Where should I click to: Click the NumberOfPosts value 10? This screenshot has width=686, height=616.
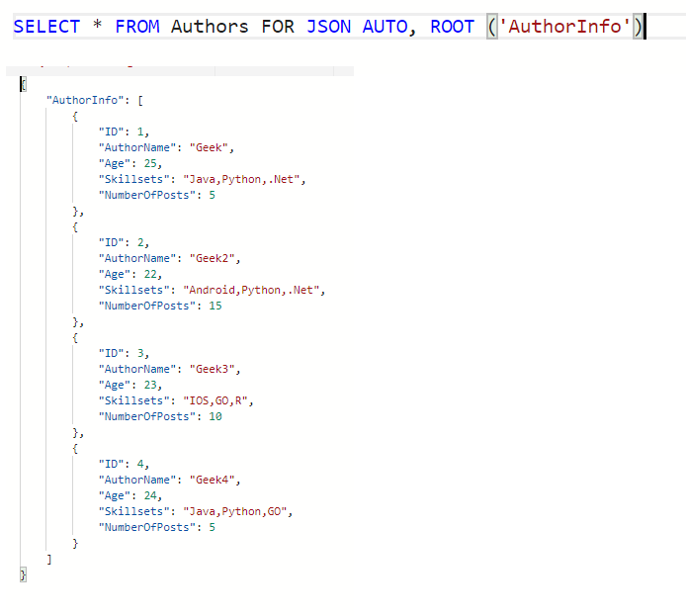[x=214, y=416]
